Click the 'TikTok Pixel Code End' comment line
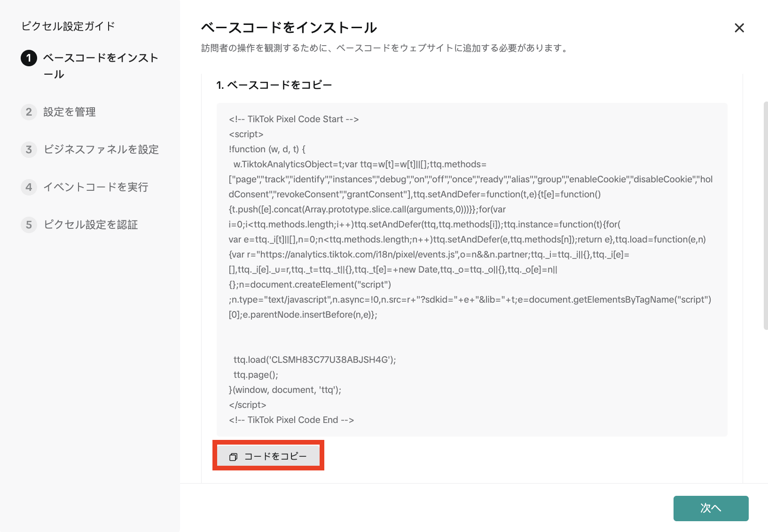 tap(291, 420)
